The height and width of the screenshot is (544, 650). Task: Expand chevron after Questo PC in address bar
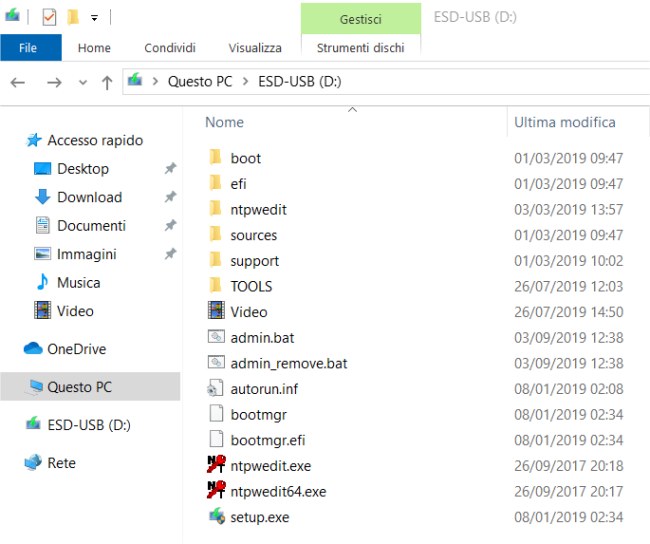point(246,82)
